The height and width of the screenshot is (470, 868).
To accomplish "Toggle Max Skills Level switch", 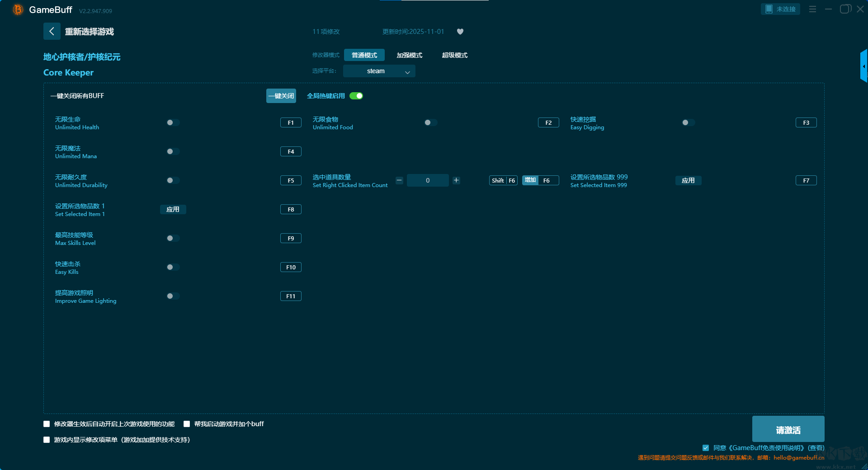I will coord(173,238).
